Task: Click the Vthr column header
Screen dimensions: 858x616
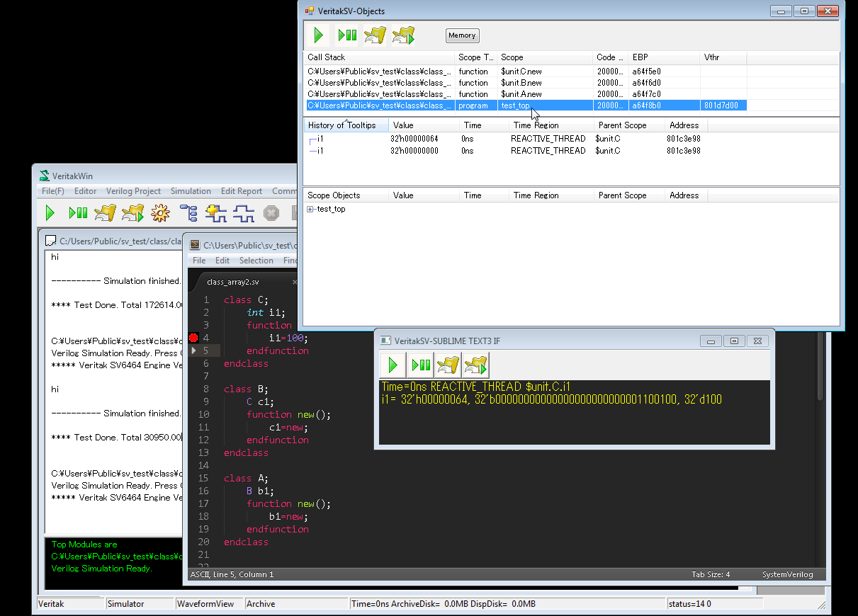Action: point(723,57)
